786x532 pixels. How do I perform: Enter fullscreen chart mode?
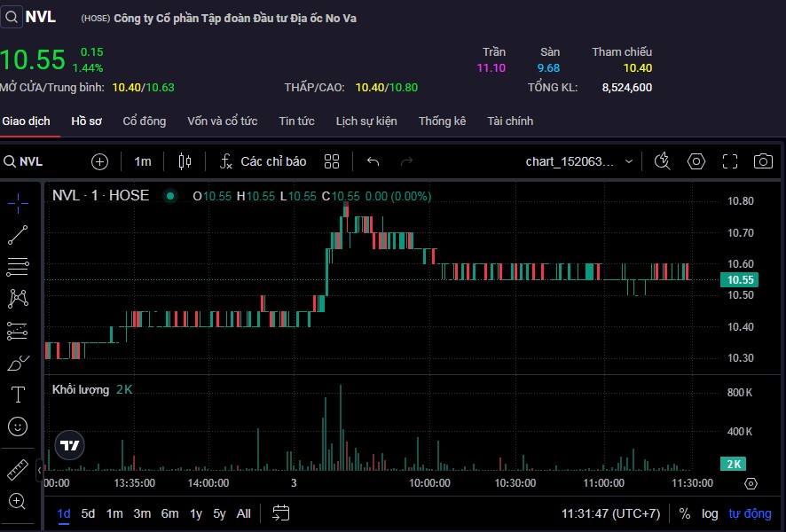pyautogui.click(x=729, y=161)
